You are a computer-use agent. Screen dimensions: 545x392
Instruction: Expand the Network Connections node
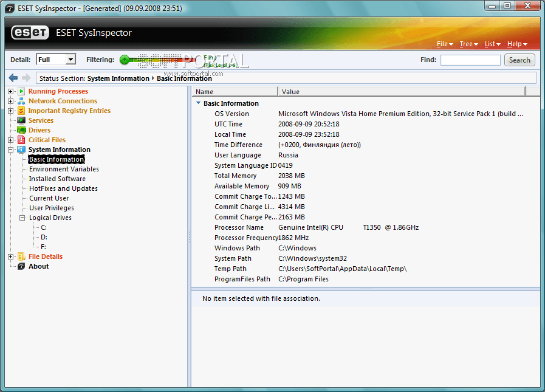click(x=11, y=101)
